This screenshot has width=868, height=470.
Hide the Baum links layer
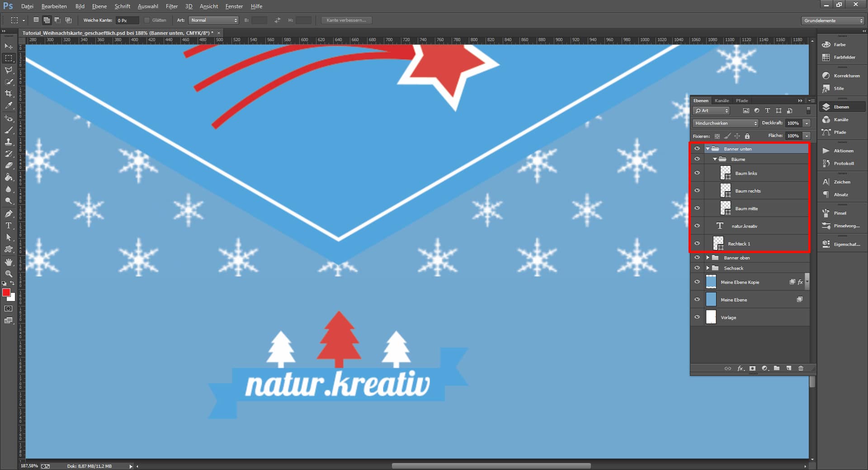coord(698,173)
